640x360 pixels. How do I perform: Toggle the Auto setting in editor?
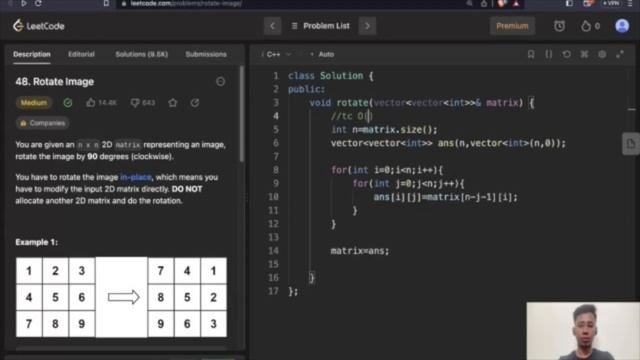click(x=322, y=54)
